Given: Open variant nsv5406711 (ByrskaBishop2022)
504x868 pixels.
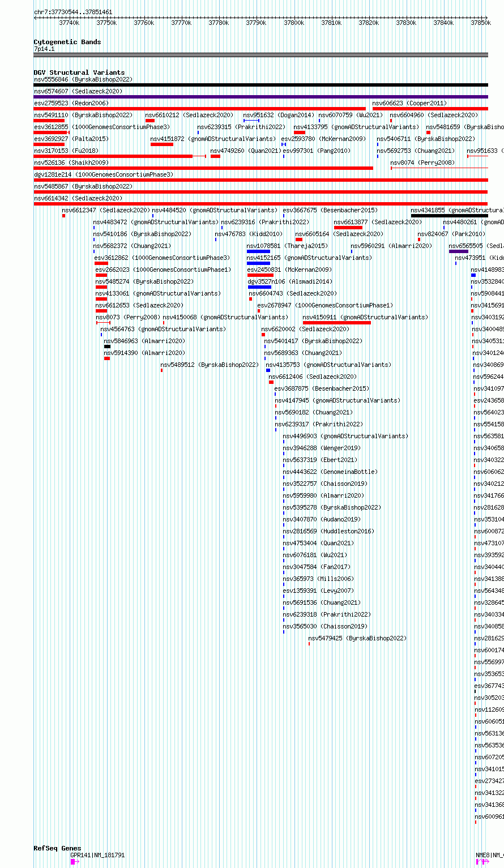Looking at the screenshot, I should 426,139.
